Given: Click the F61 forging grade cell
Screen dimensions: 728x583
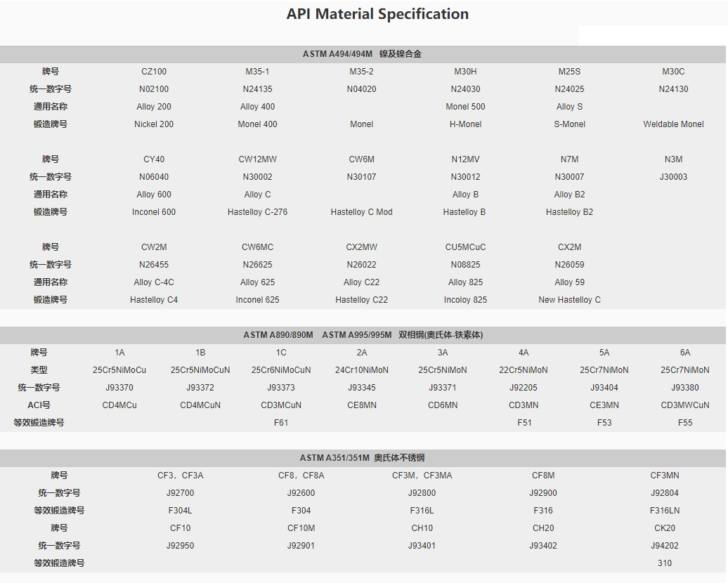Looking at the screenshot, I should [281, 423].
